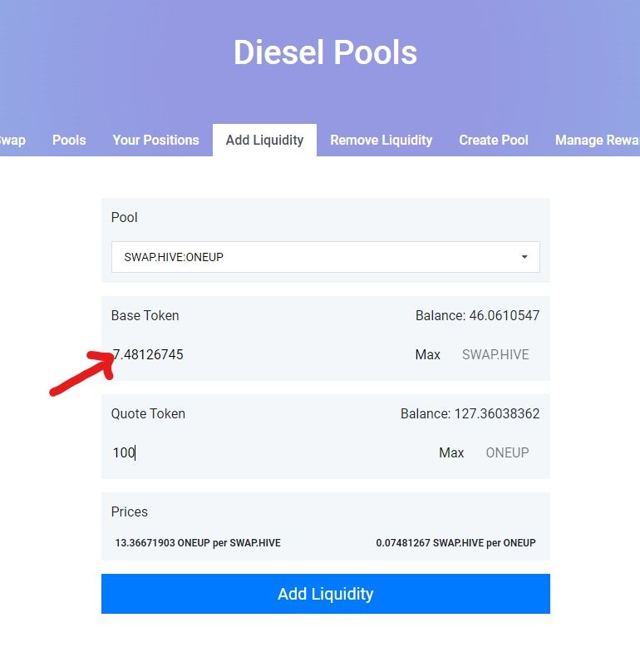Click the 13.36671903 ONEUP per SWAP.HIVE price
The height and width of the screenshot is (672, 640).
198,542
